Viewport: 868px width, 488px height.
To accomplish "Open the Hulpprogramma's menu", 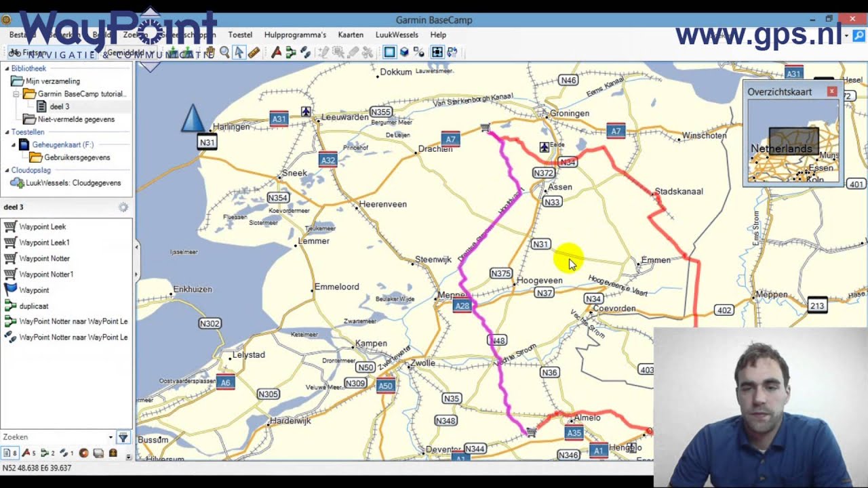I will click(x=295, y=35).
